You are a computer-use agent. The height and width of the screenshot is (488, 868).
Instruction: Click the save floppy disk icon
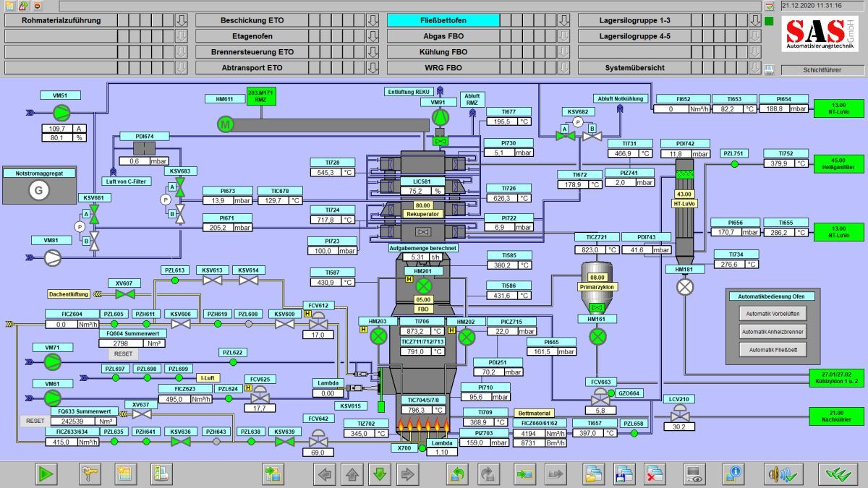tap(624, 474)
